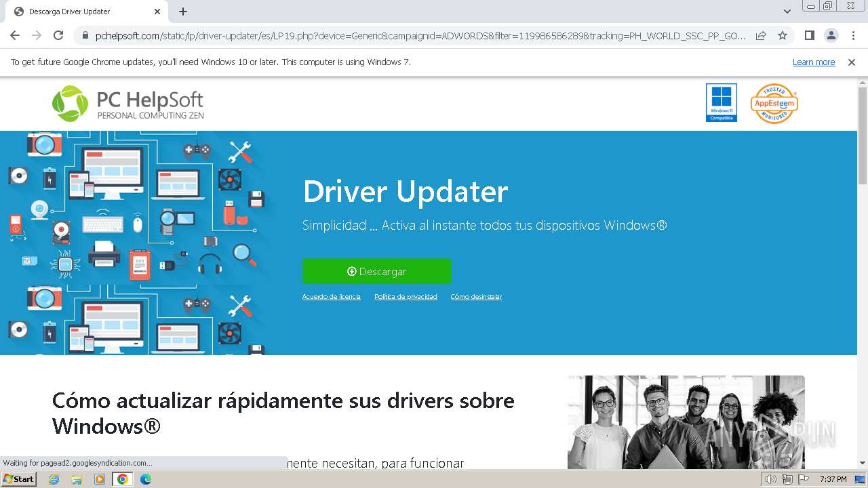Open File Explorer from the taskbar
The image size is (868, 488).
[x=77, y=479]
